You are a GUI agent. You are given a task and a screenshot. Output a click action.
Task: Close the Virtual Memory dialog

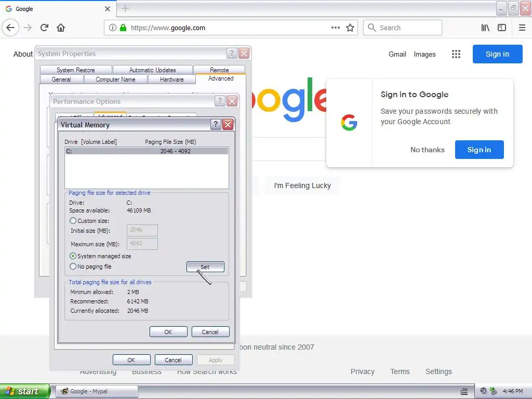coord(228,125)
